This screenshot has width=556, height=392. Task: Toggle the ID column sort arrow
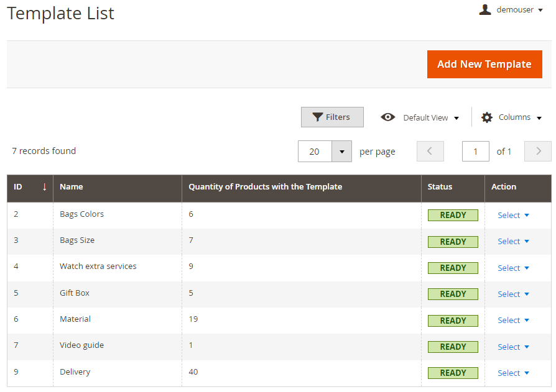(44, 186)
